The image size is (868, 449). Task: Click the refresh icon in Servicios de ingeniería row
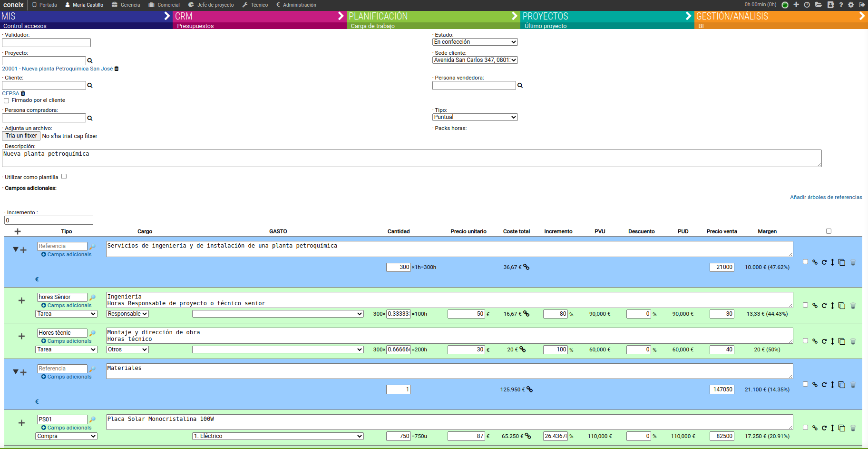(x=824, y=262)
